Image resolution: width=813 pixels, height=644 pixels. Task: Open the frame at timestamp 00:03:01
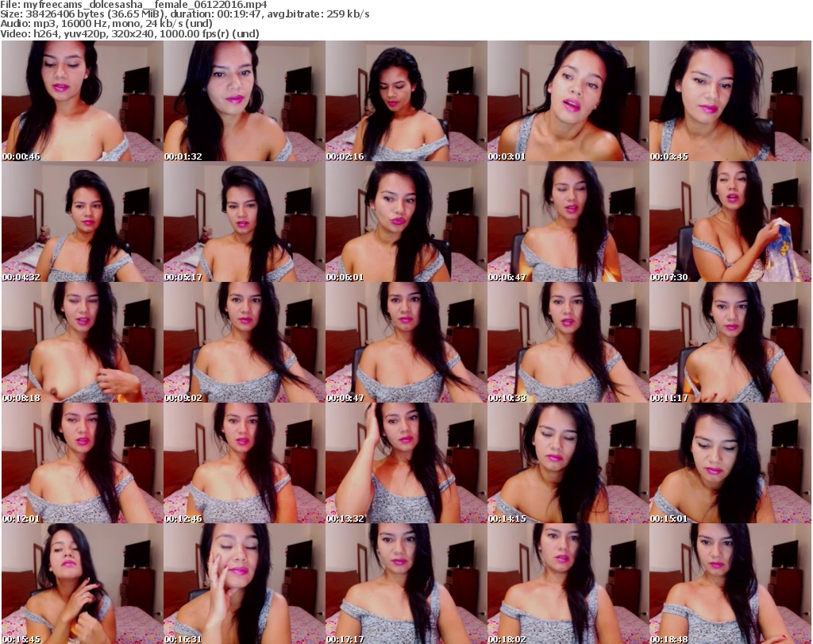(568, 101)
